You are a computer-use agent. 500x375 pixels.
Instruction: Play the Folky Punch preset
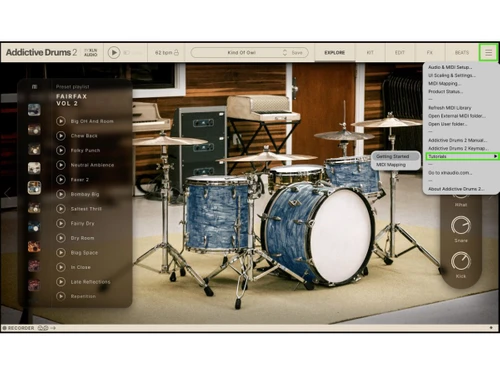point(61,150)
